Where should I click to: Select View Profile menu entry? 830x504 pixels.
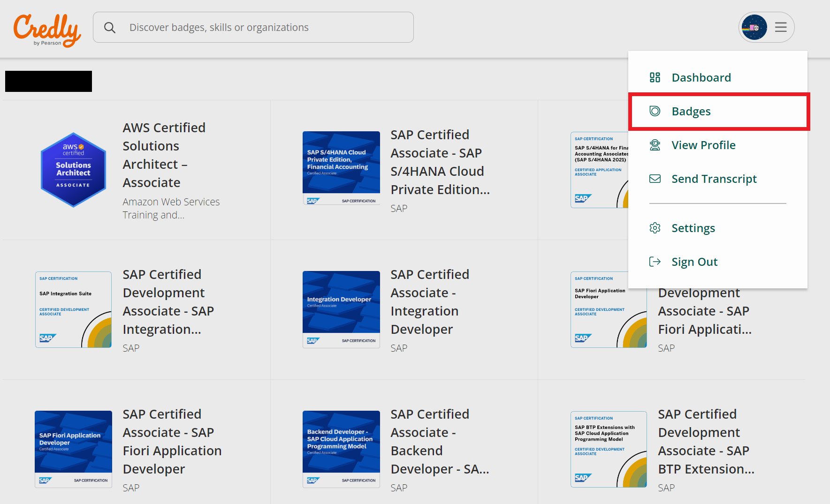tap(703, 145)
